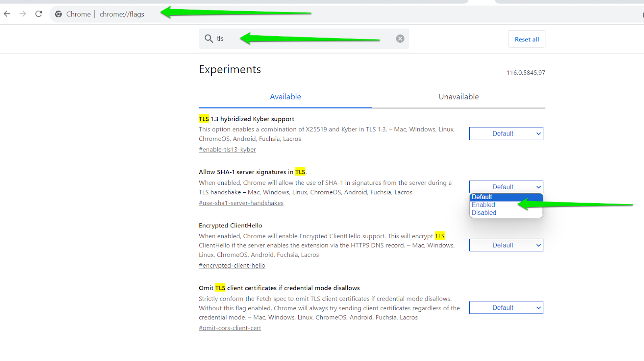Open the #enable-tls13-kyber link
The height and width of the screenshot is (361, 644).
(227, 149)
